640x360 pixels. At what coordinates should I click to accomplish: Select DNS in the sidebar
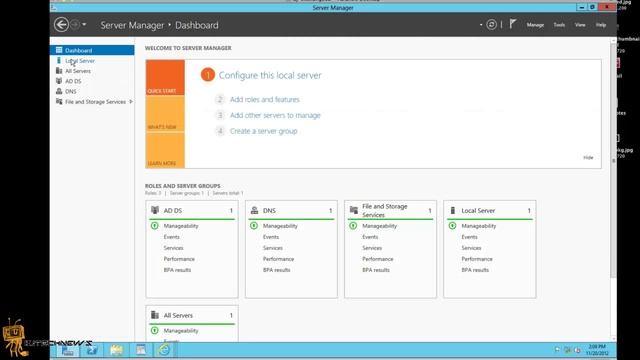click(92, 91)
